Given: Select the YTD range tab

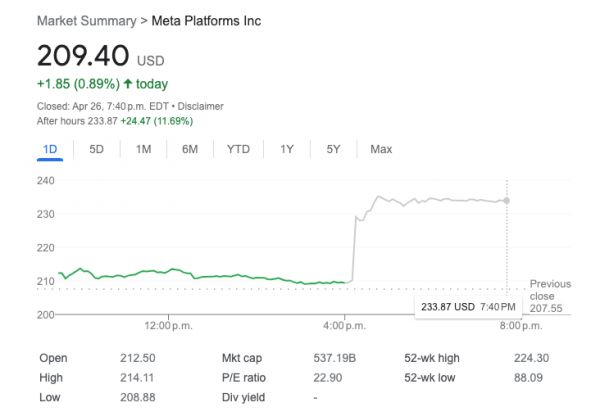Looking at the screenshot, I should [x=238, y=150].
